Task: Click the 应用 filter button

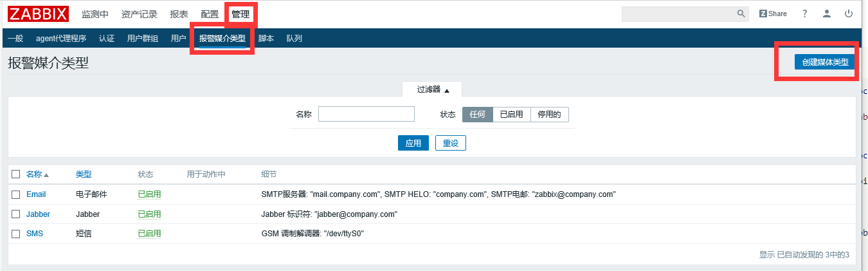Action: tap(413, 143)
